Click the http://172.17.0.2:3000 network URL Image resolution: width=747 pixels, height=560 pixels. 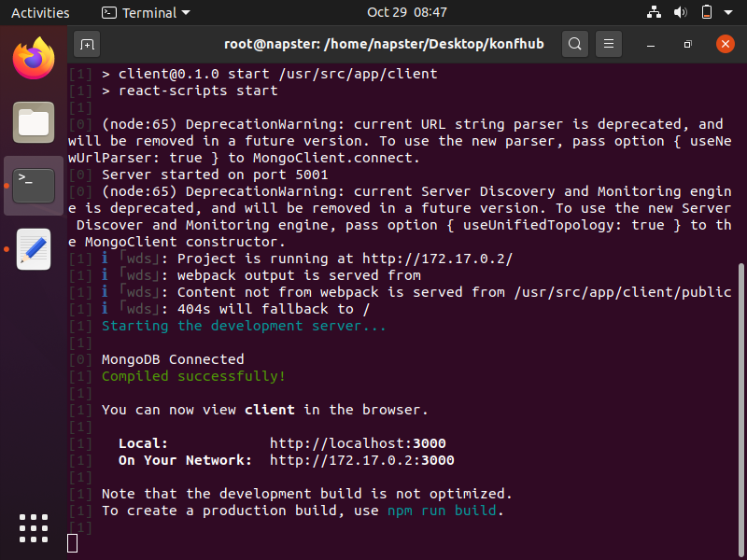coord(362,460)
